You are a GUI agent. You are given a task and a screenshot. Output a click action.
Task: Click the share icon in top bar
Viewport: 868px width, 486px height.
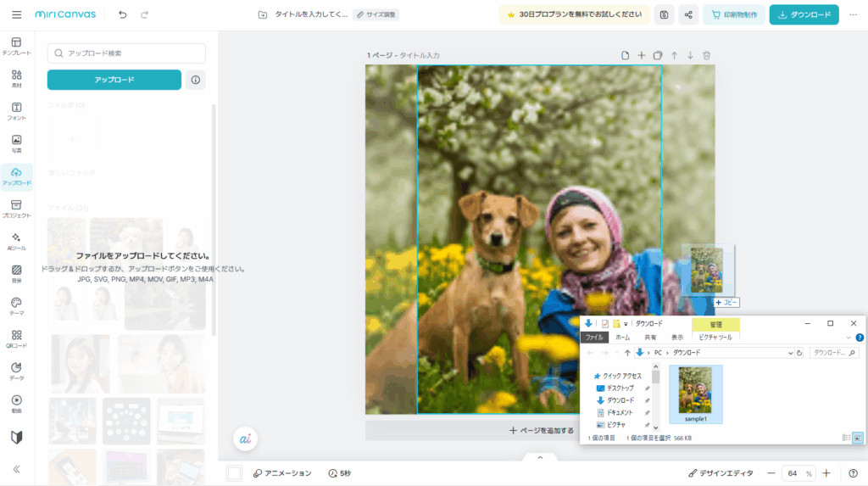pyautogui.click(x=688, y=15)
